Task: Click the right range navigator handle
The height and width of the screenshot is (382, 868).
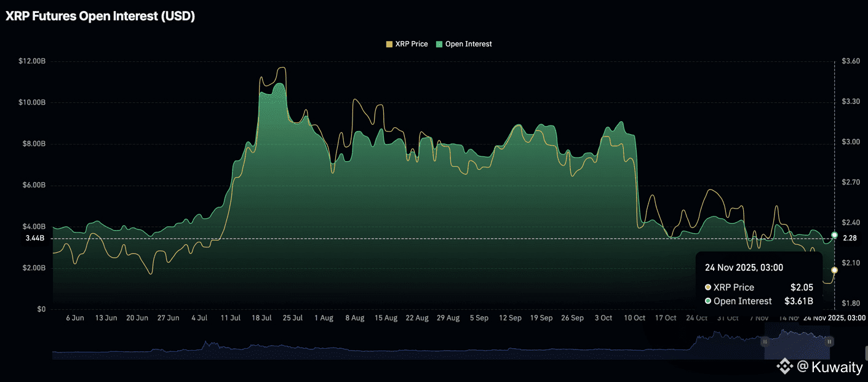Action: pos(829,341)
